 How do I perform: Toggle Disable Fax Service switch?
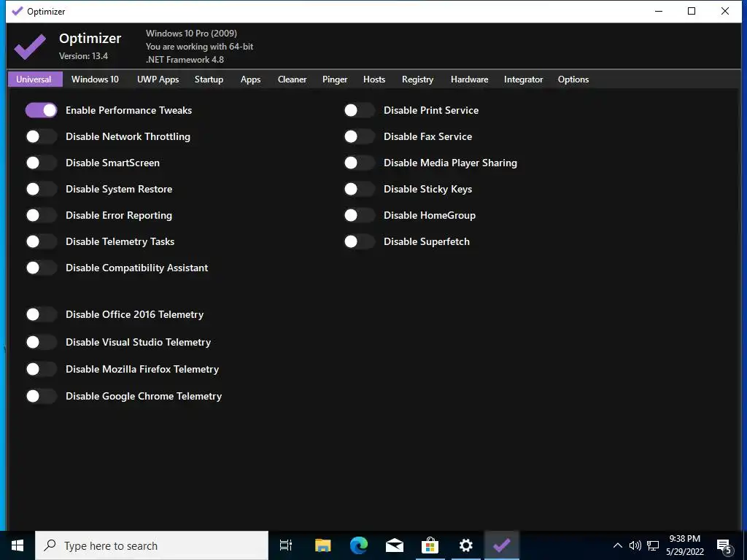click(359, 136)
